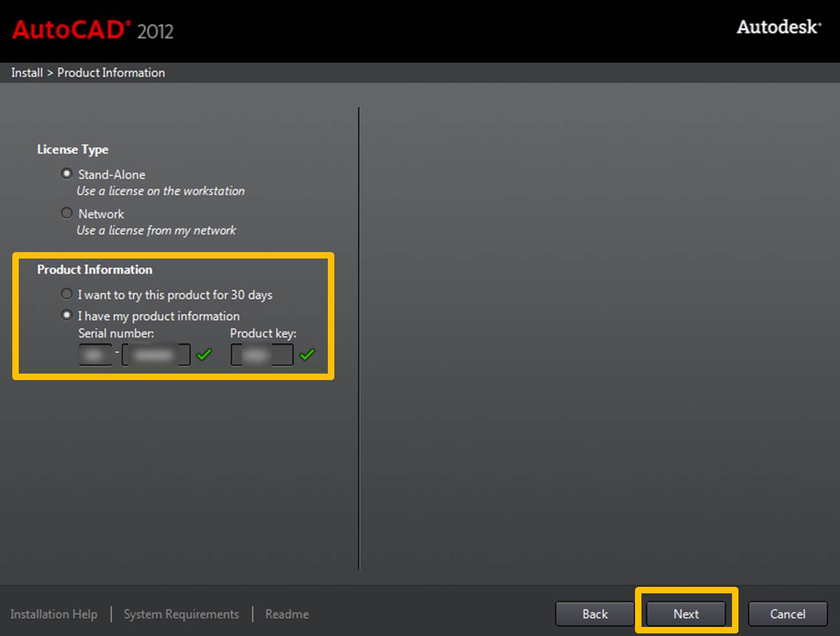Screen dimensions: 840x636
Task: Click the Autodesk logo in the header
Action: [x=779, y=27]
